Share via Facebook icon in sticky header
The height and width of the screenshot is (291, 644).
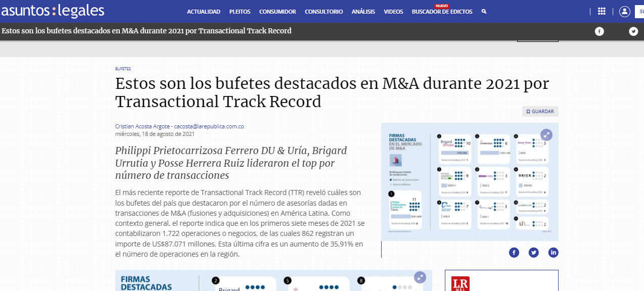599,31
